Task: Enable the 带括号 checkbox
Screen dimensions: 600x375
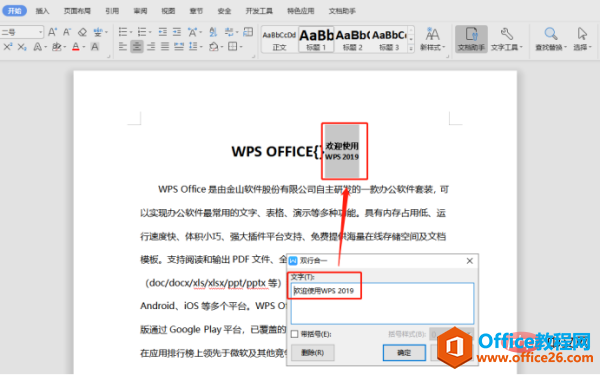Action: (x=295, y=334)
